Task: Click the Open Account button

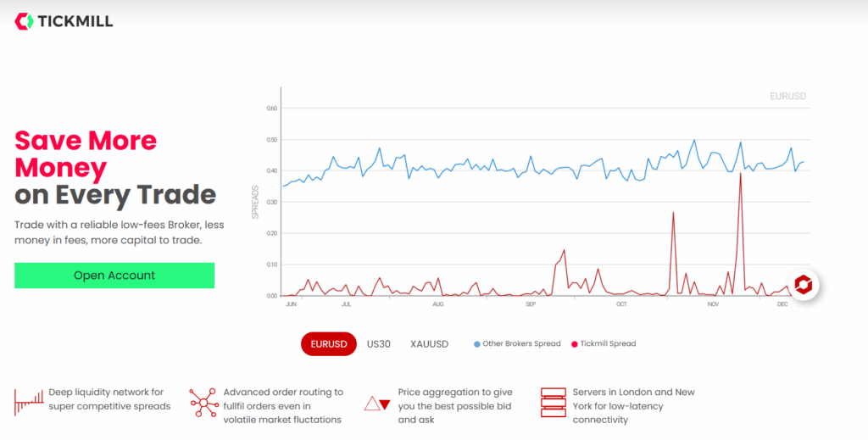Action: pyautogui.click(x=114, y=276)
